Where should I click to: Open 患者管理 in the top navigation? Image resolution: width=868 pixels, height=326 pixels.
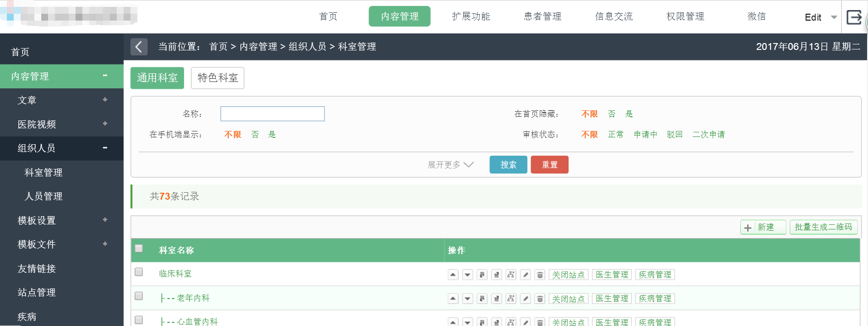click(x=542, y=16)
